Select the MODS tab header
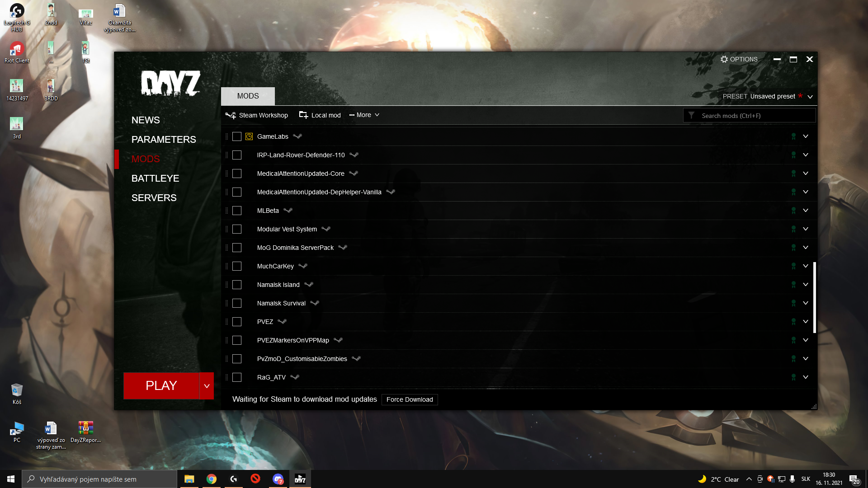 (248, 96)
